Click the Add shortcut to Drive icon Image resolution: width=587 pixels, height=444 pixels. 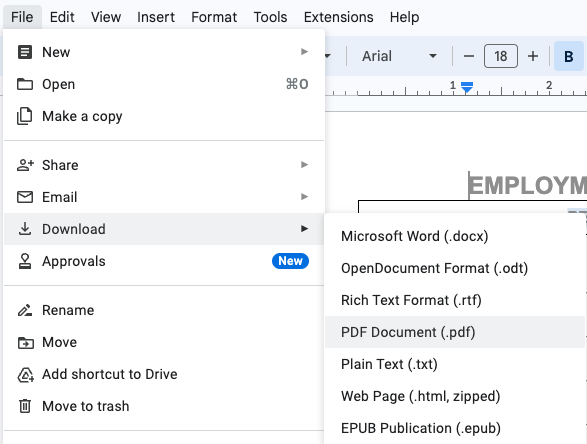(25, 374)
